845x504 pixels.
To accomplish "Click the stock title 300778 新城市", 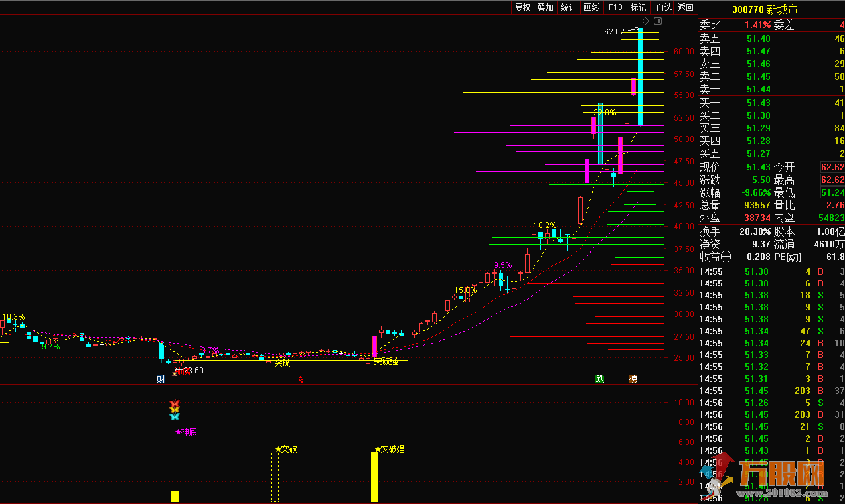I will [x=765, y=9].
